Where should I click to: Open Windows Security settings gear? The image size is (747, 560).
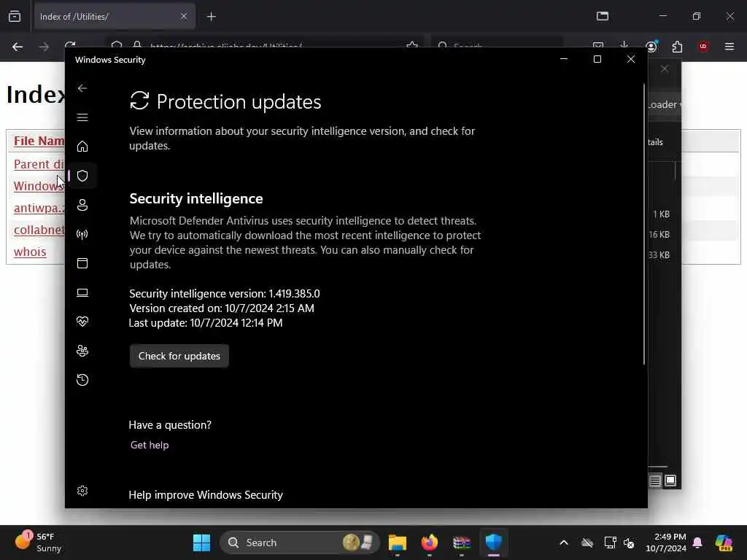coord(82,491)
